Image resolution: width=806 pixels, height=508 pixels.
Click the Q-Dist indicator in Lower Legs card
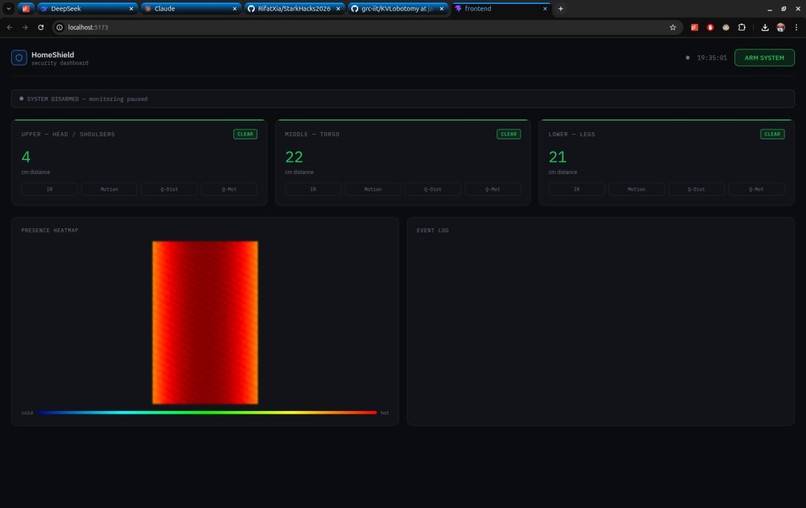pyautogui.click(x=697, y=189)
